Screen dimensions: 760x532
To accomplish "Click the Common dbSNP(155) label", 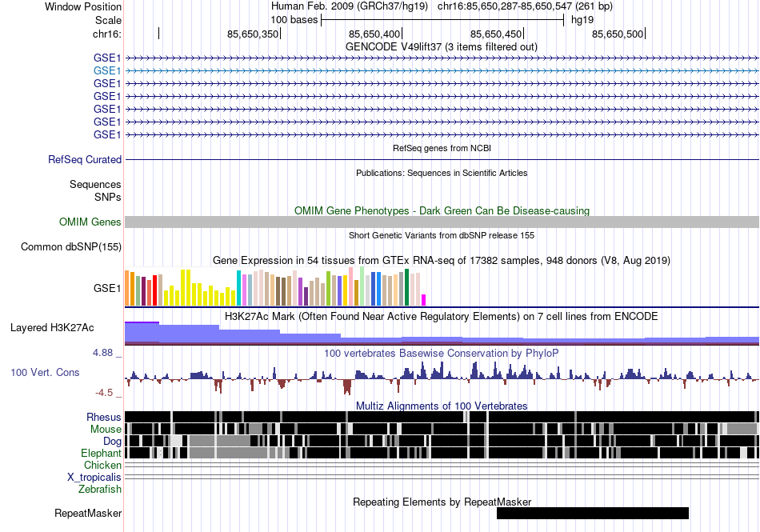I will [71, 246].
